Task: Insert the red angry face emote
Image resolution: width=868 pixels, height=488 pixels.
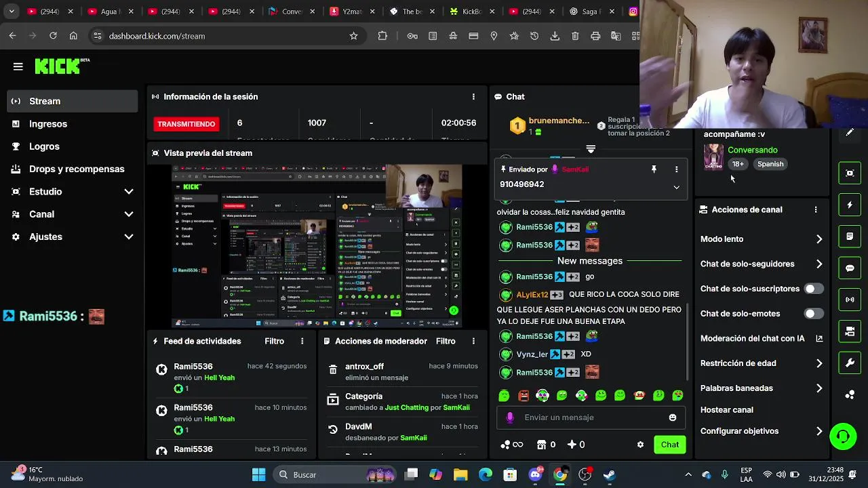Action: (523, 396)
